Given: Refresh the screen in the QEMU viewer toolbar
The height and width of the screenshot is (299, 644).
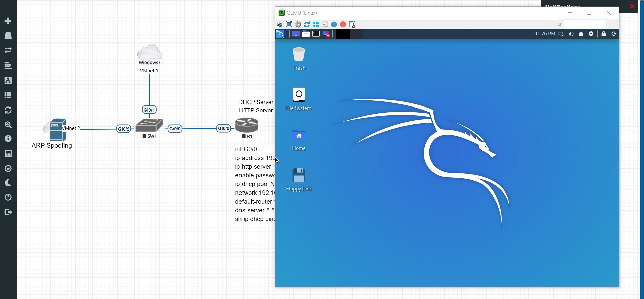Looking at the screenshot, I should (307, 24).
